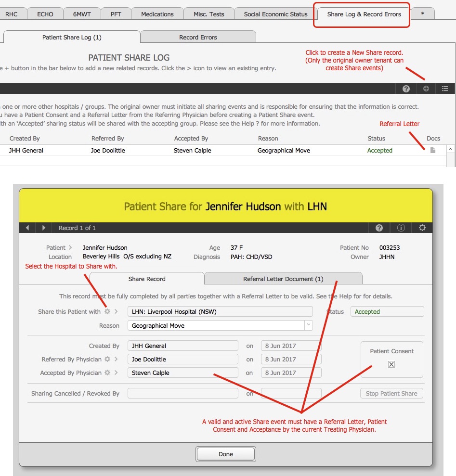Expand the Reason dropdown list
456x476 pixels.
308,325
